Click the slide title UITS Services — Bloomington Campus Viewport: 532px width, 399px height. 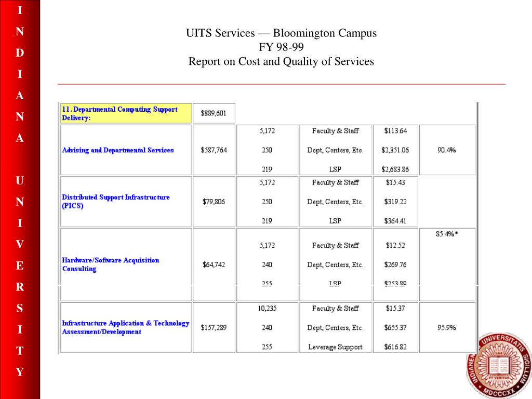pyautogui.click(x=281, y=33)
